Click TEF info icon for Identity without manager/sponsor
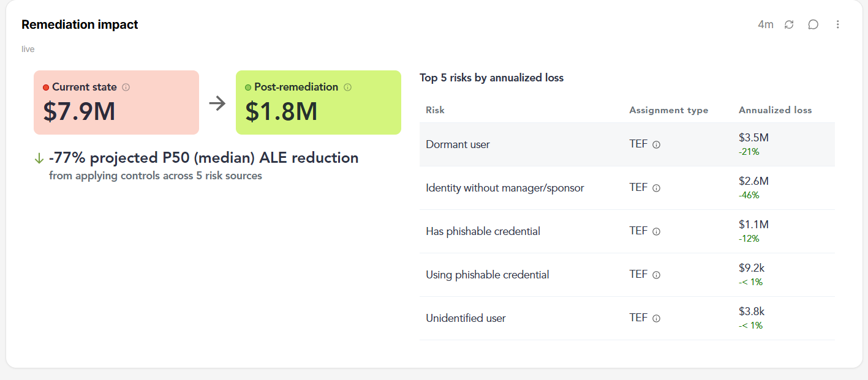The height and width of the screenshot is (380, 868). coord(657,188)
